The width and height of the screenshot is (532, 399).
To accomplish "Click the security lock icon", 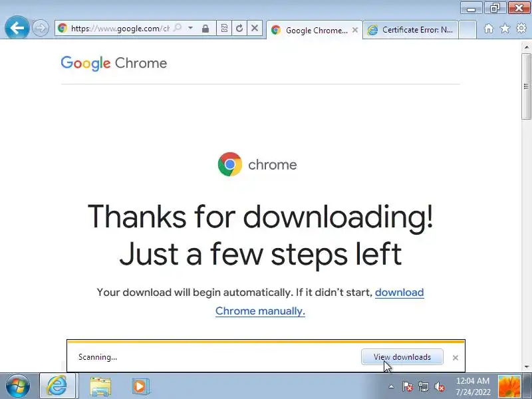I will (x=205, y=29).
